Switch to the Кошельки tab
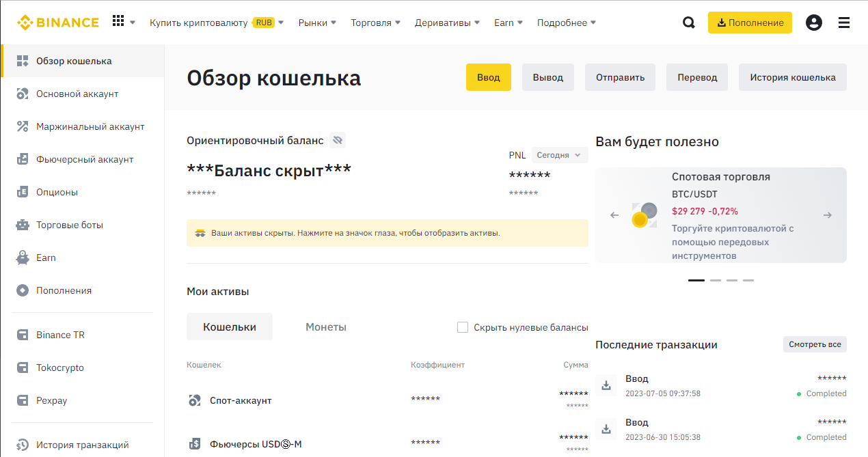 point(230,327)
